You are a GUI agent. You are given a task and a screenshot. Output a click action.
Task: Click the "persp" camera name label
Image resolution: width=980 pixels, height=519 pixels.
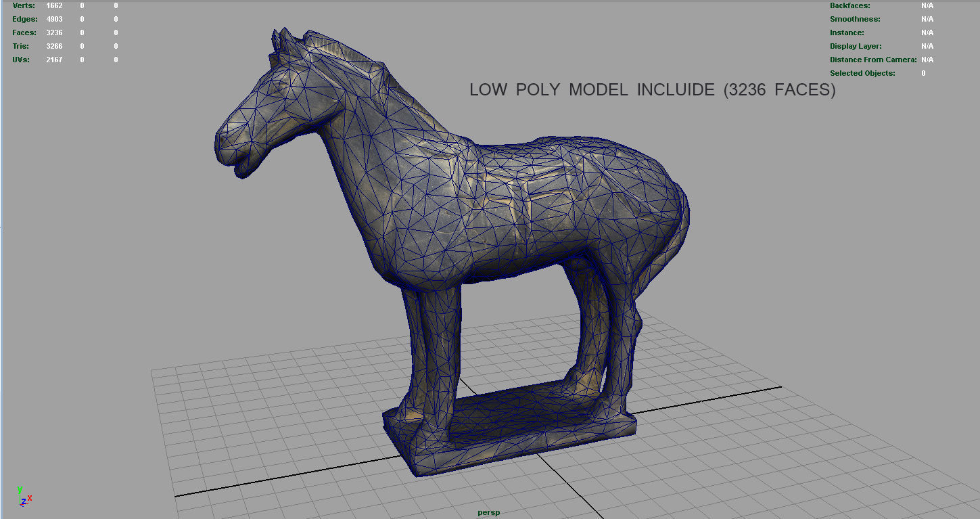[488, 512]
